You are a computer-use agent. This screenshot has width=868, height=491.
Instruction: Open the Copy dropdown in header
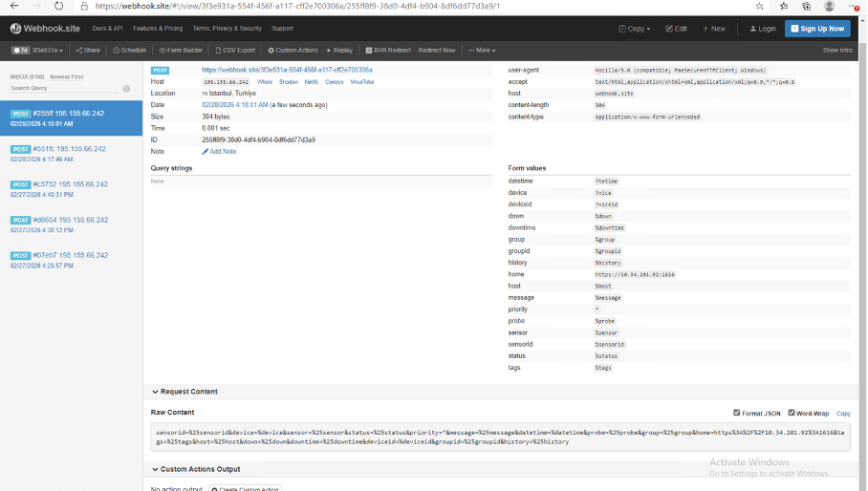[x=636, y=29]
